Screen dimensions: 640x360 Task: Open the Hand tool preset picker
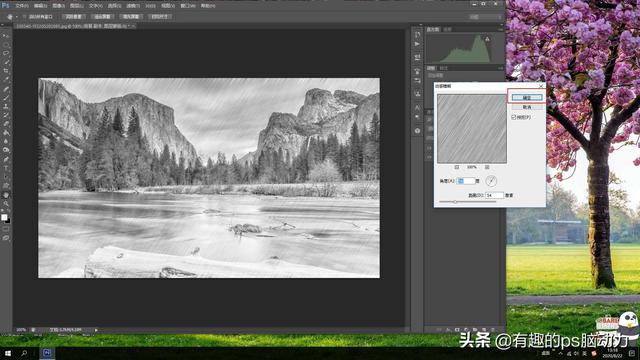pos(17,17)
